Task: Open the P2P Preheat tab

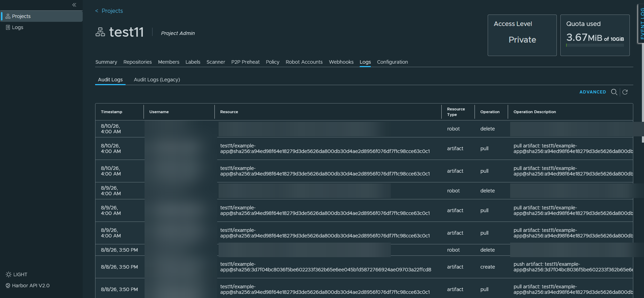Action: 245,62
